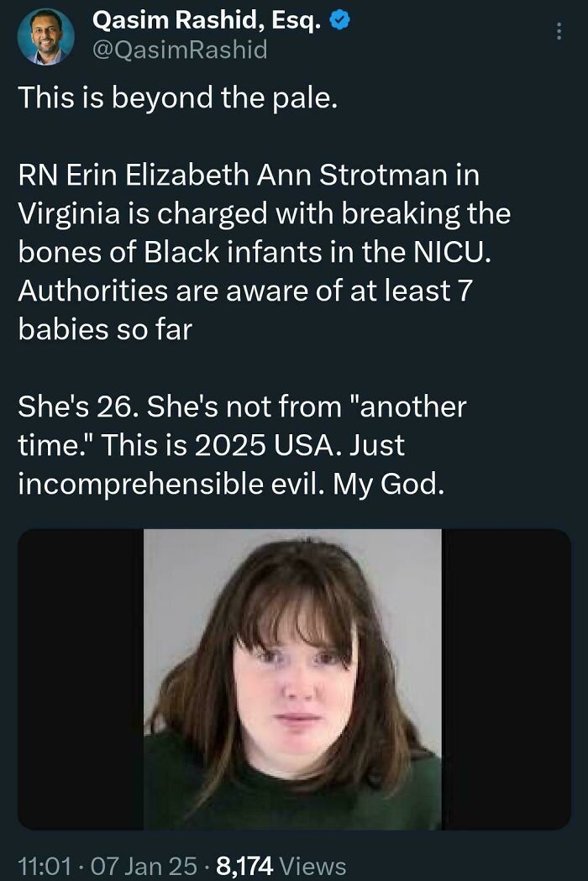Open the tweet author's profile avatar

click(45, 36)
